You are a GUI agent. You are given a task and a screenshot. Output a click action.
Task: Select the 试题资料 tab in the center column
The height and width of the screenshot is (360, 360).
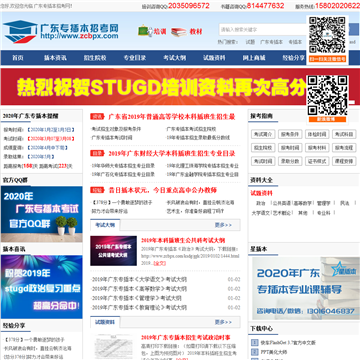[x=105, y=322]
